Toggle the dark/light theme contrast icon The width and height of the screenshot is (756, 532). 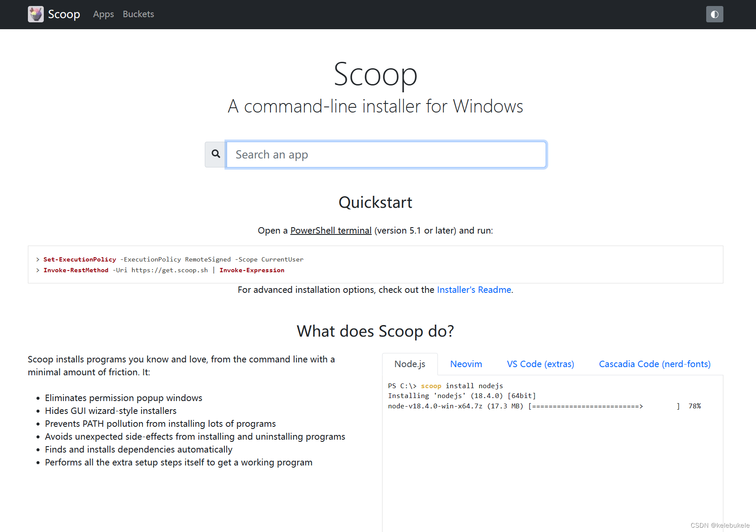[x=714, y=14]
